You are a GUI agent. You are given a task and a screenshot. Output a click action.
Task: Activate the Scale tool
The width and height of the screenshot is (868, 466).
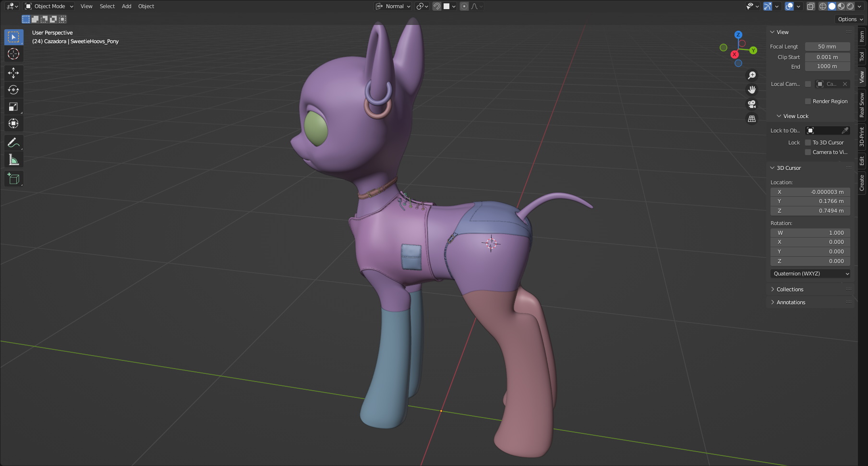pos(13,107)
